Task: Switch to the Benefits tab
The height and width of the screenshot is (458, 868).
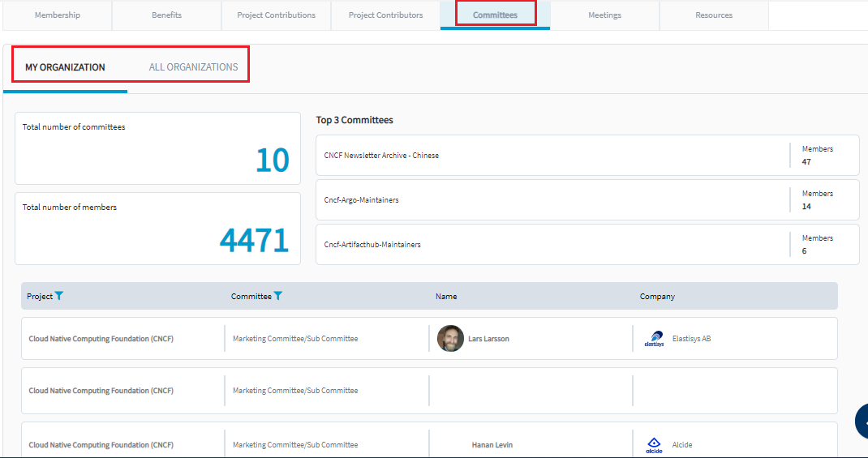Action: coord(166,15)
